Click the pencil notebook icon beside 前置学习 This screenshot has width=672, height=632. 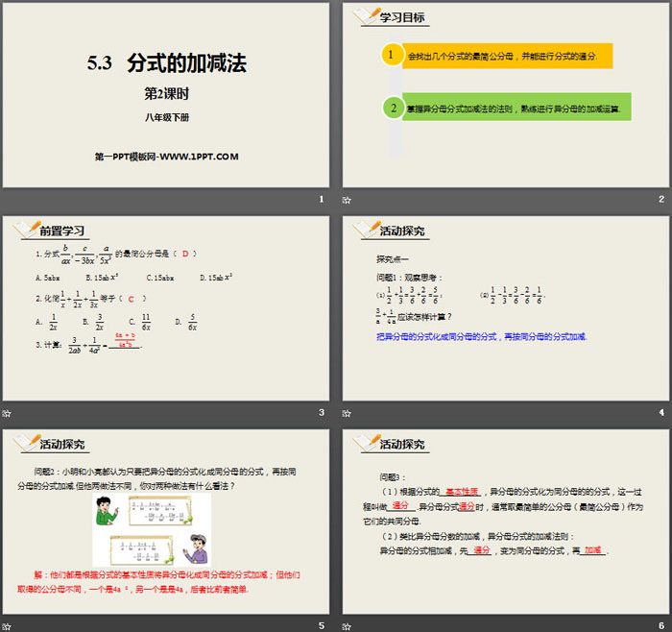(25, 231)
